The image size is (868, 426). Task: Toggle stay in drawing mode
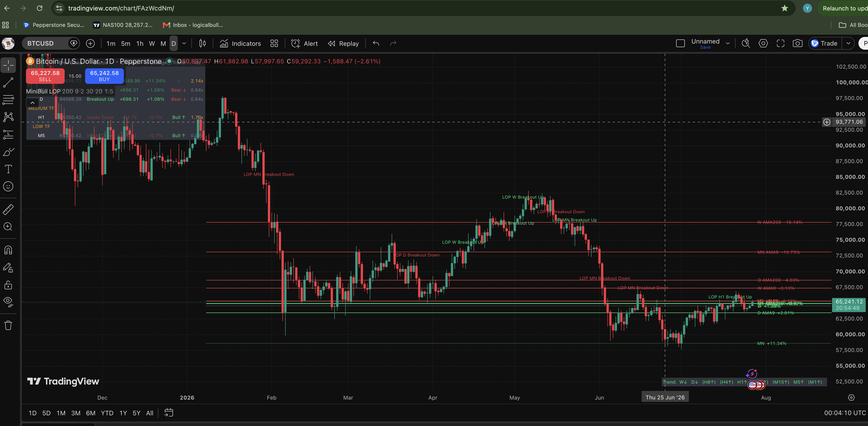pyautogui.click(x=8, y=268)
